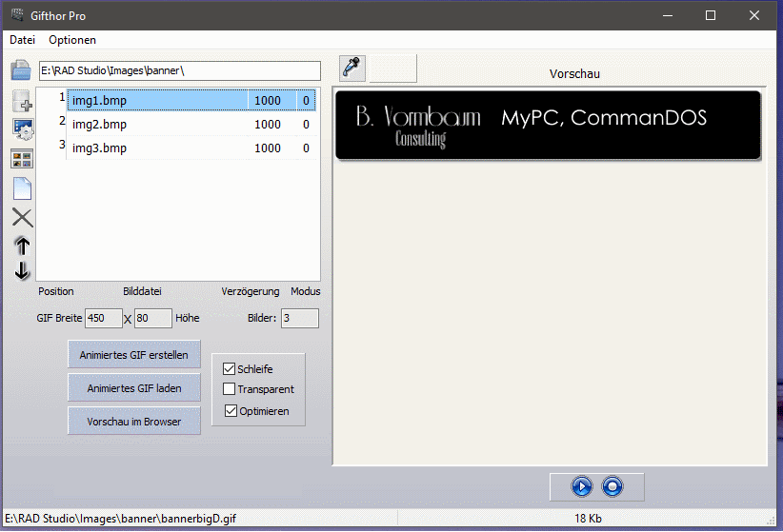Select img3.bmp in the image list

(191, 148)
